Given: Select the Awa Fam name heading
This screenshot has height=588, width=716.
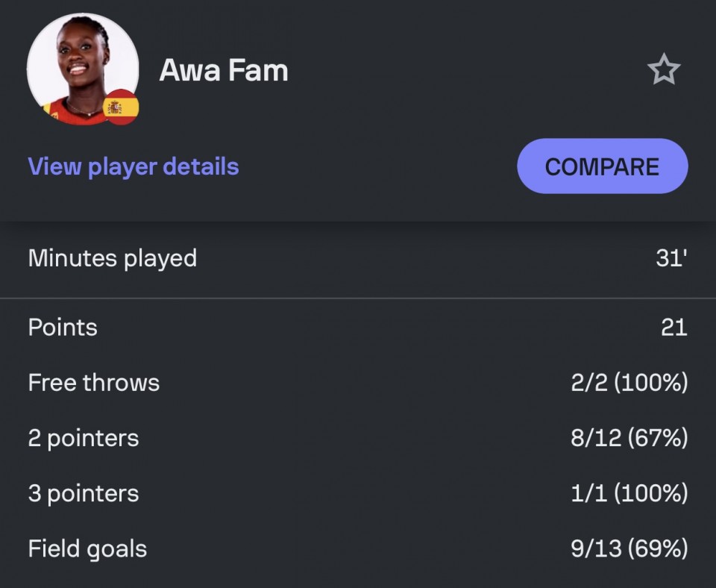Looking at the screenshot, I should [224, 70].
